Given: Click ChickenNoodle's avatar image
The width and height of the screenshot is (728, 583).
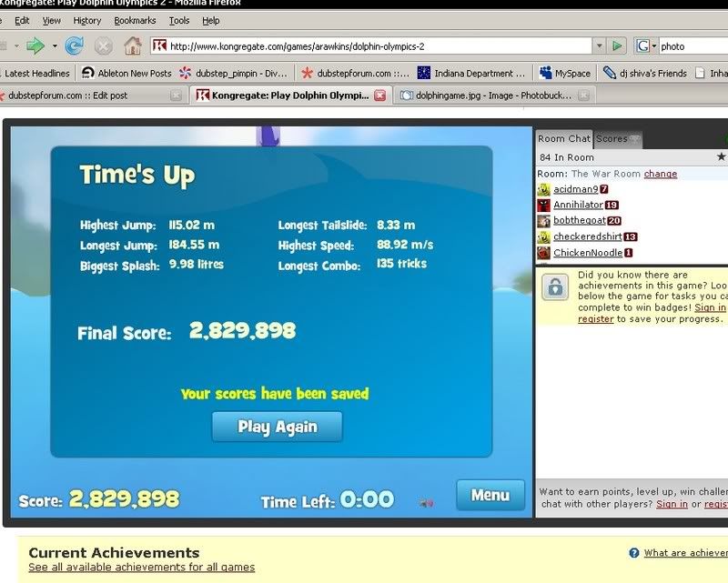Looking at the screenshot, I should point(543,253).
